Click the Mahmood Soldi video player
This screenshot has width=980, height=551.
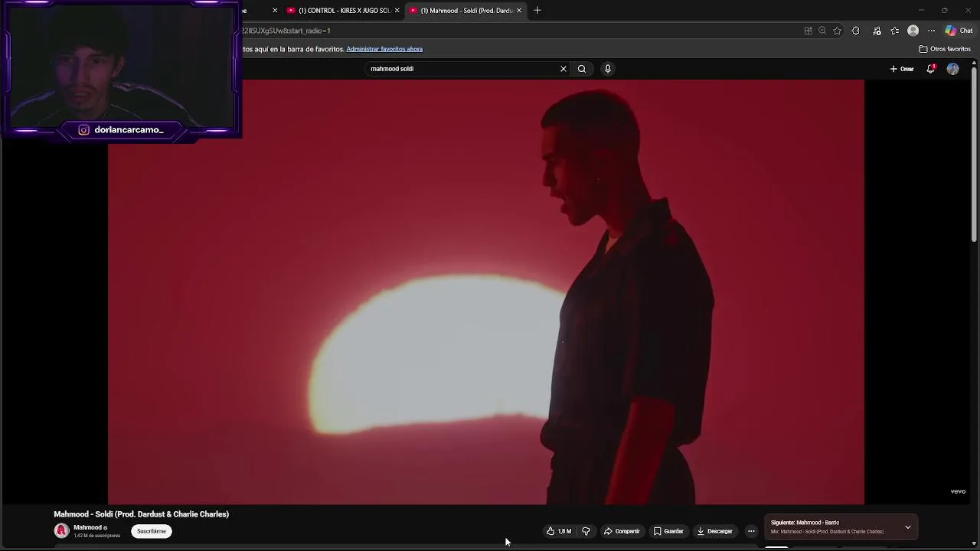[486, 292]
